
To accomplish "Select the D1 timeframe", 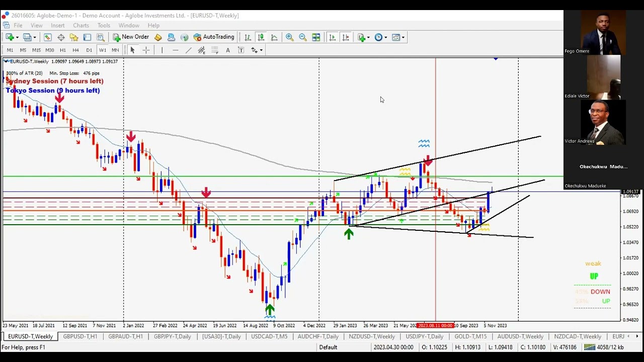I will coord(89,50).
